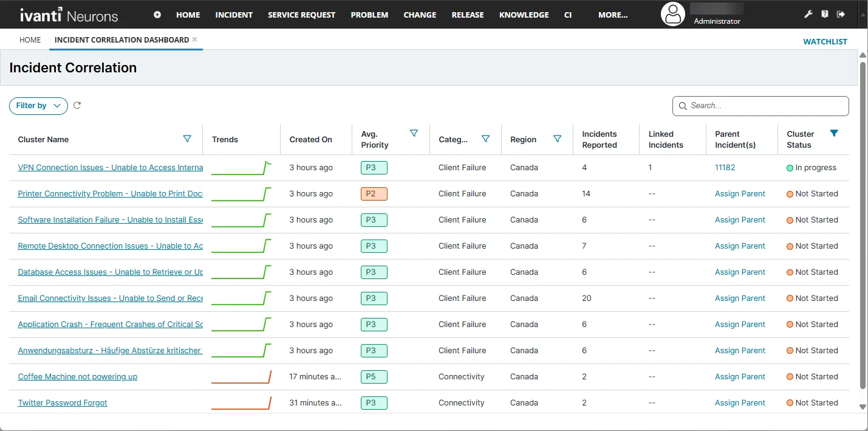
Task: Click the Ivanti Neurons logo
Action: [x=69, y=15]
